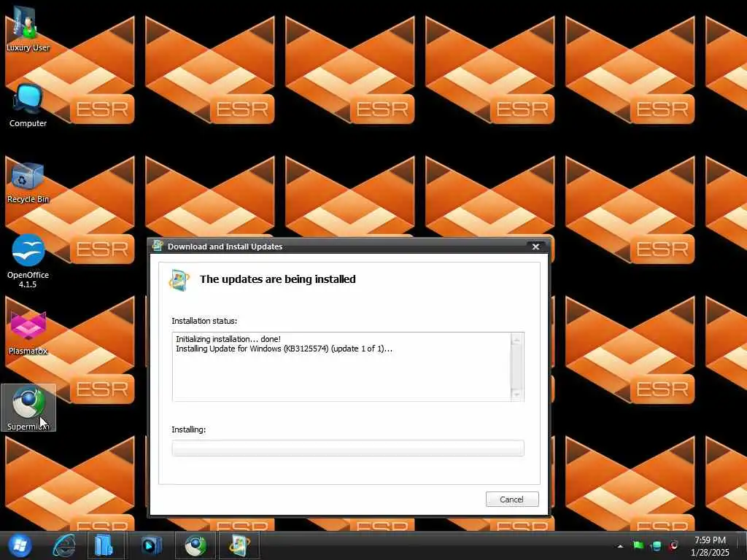Screen dimensions: 747x560
Task: Click the KB3125574 installing status line
Action: pos(284,349)
